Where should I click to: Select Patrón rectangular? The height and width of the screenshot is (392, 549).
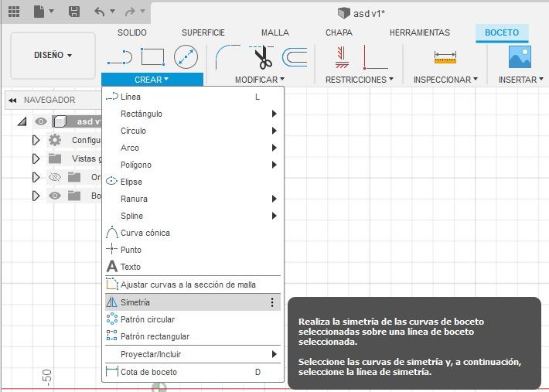193,336
